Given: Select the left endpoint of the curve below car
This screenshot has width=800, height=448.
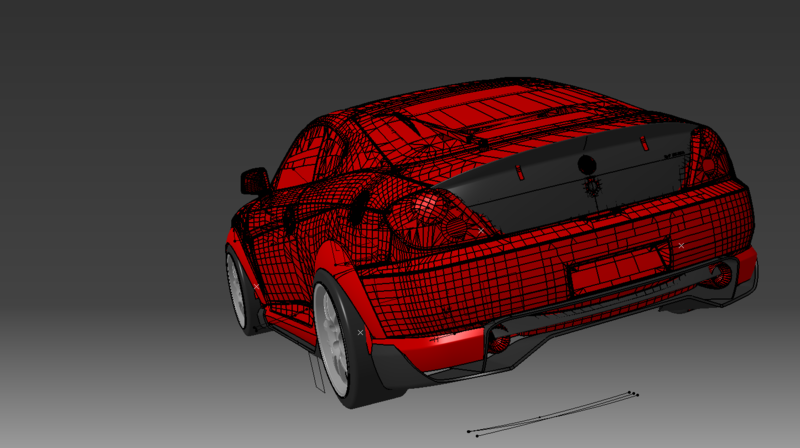Looking at the screenshot, I should [x=469, y=432].
